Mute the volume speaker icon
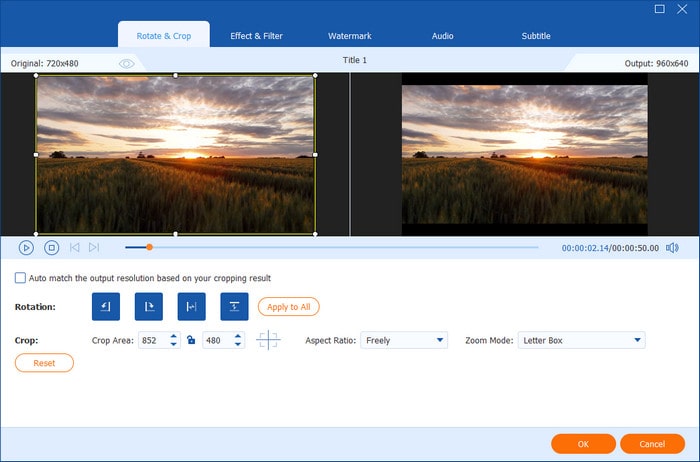The width and height of the screenshot is (700, 462). tap(672, 247)
